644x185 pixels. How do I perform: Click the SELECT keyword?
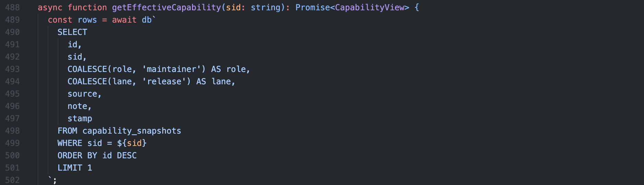click(72, 32)
